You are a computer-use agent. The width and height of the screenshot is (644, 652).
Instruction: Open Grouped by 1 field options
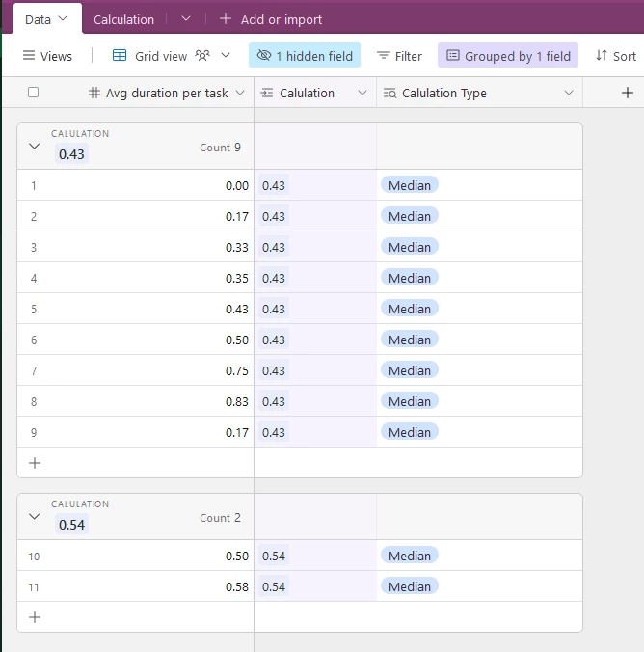point(508,55)
